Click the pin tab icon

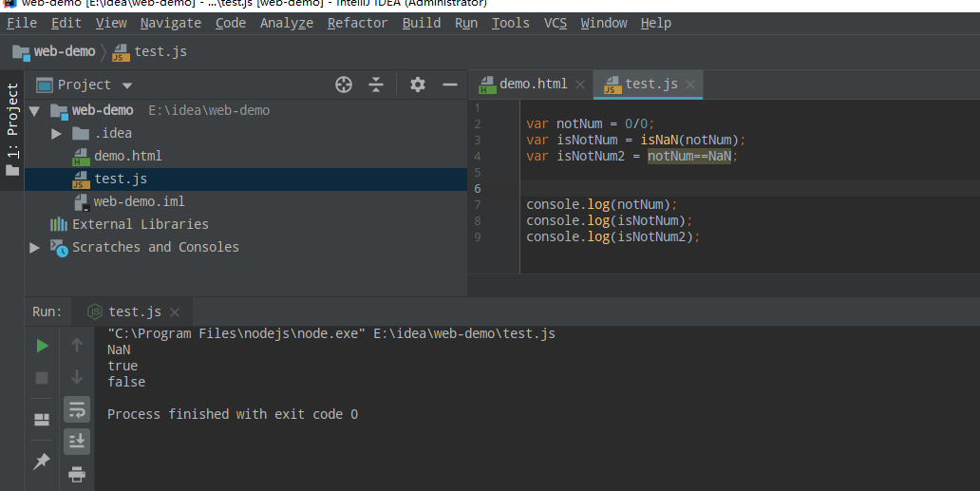42,462
